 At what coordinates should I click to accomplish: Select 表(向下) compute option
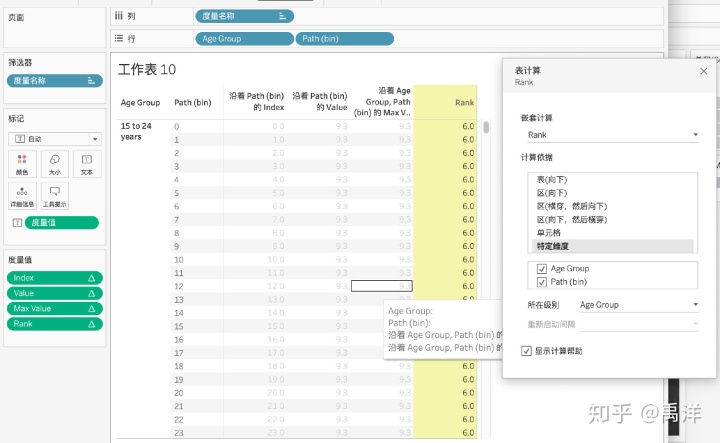(x=552, y=179)
